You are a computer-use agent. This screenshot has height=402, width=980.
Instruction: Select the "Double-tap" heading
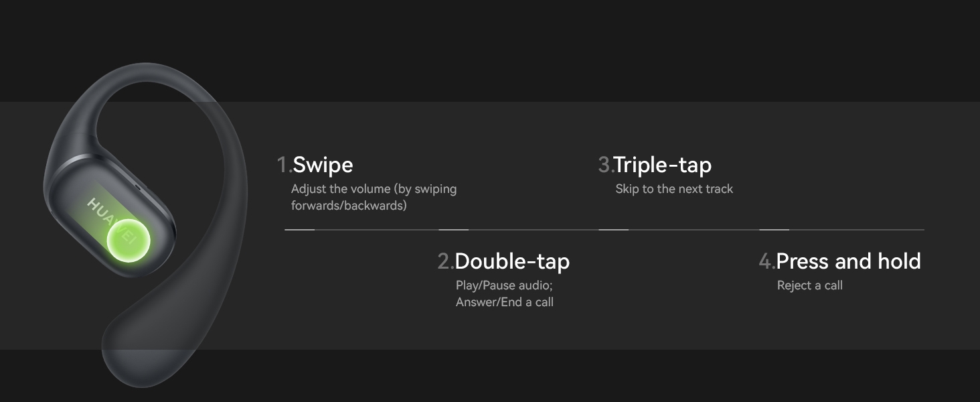click(512, 261)
